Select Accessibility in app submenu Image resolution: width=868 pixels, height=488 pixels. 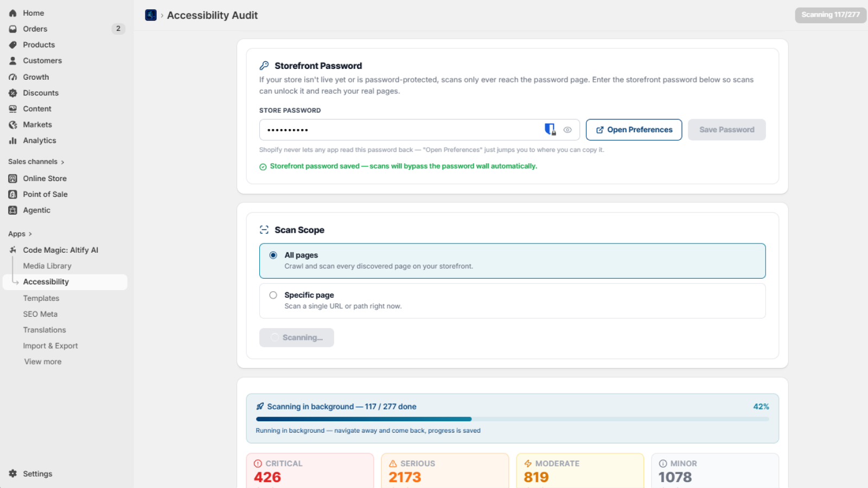click(65, 282)
